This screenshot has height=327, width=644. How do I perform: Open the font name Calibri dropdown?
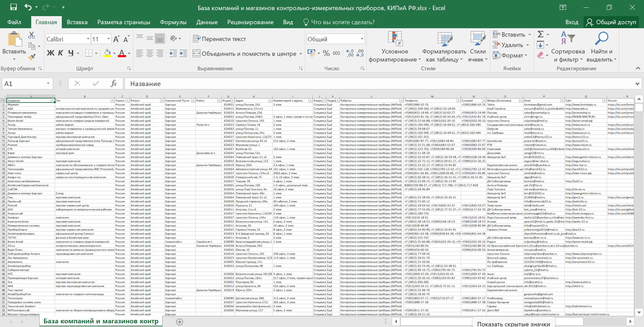(x=88, y=39)
